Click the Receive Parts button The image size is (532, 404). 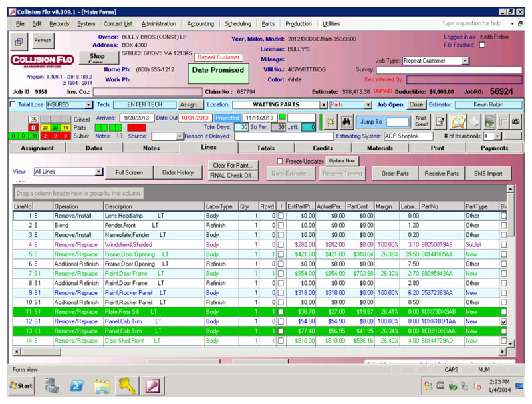pos(442,174)
